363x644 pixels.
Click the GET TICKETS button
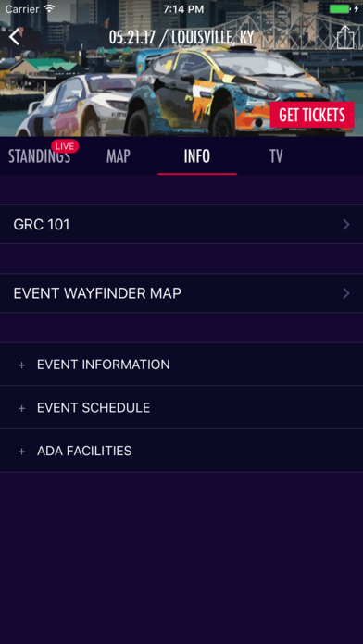click(312, 115)
